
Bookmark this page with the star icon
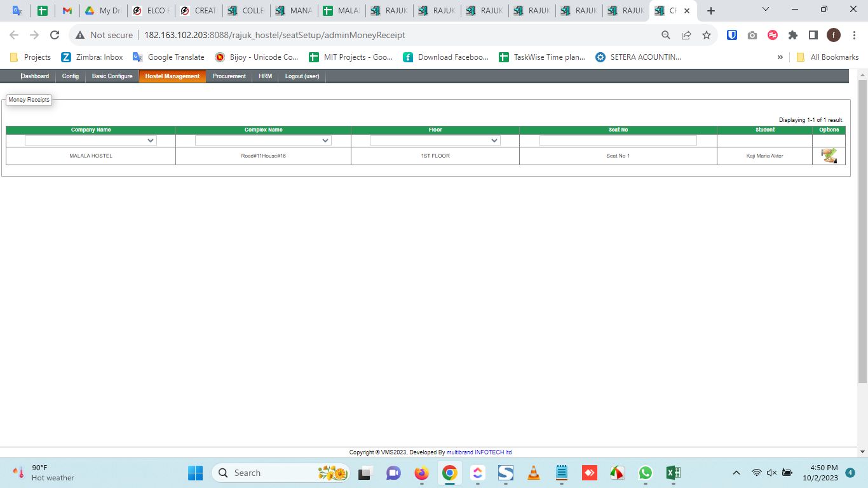(x=707, y=35)
